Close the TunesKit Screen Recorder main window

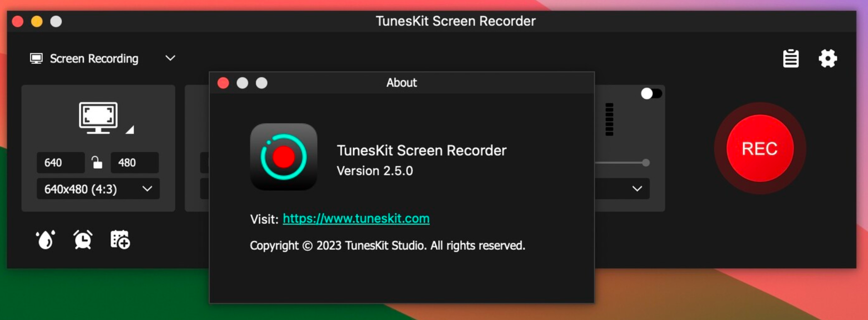(x=18, y=21)
